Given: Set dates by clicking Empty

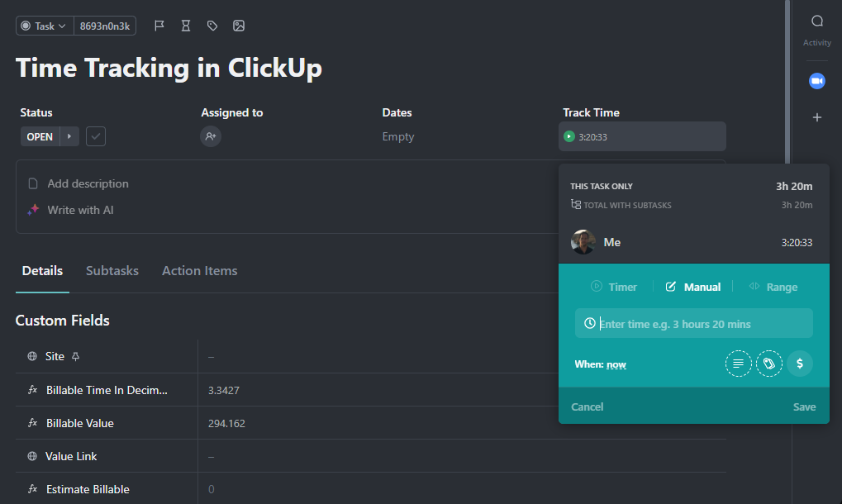Looking at the screenshot, I should tap(398, 137).
